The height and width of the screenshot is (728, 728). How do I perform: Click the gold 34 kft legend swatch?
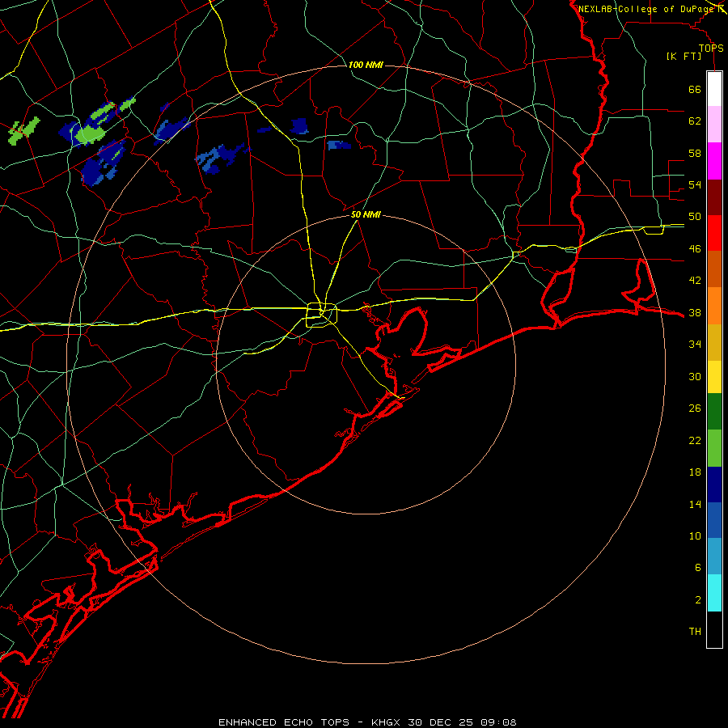714,343
